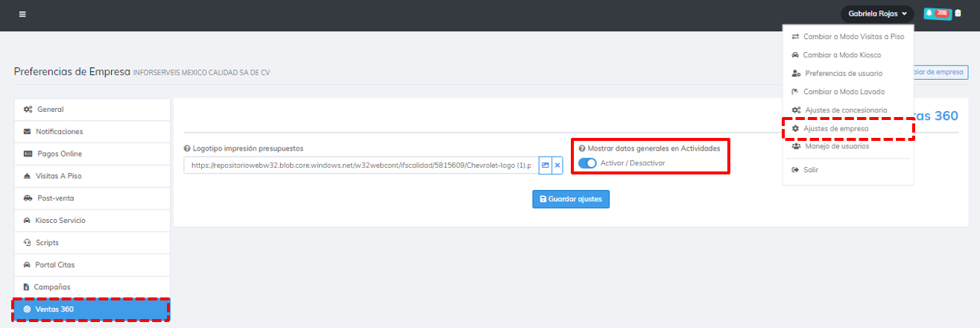Image resolution: width=980 pixels, height=328 pixels.
Task: Click help icon beside Mostrar datos generales
Action: click(x=581, y=148)
